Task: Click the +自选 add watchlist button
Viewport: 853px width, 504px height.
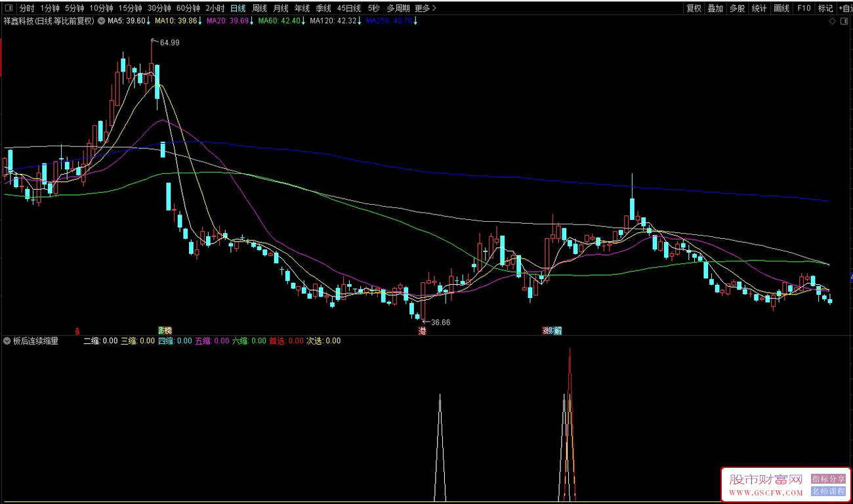Action: (845, 9)
